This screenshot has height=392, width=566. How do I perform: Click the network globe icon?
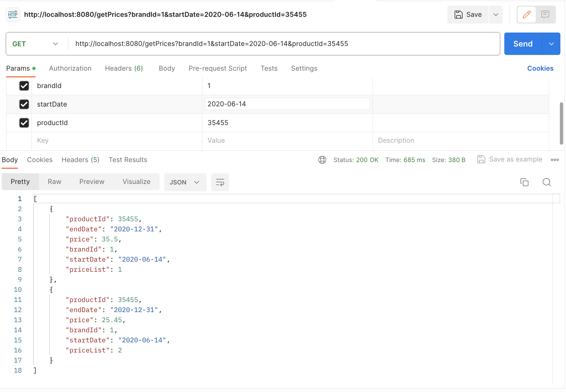[322, 160]
